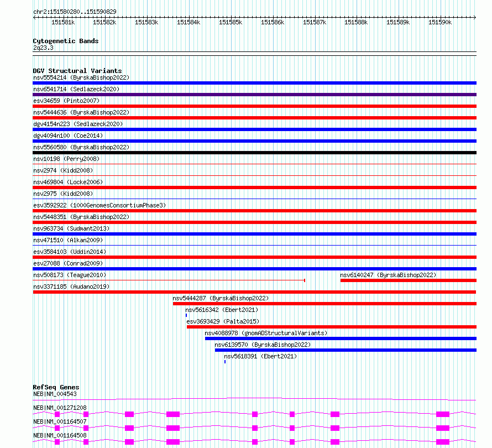Select dgv4094n100 (Coe2014) variant label
Viewport: 492px width, 448px height.
pyautogui.click(x=68, y=136)
